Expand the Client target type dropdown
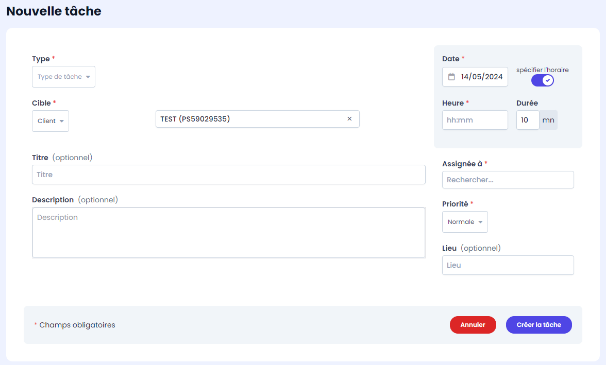Image resolution: width=606 pixels, height=365 pixels. [50, 121]
